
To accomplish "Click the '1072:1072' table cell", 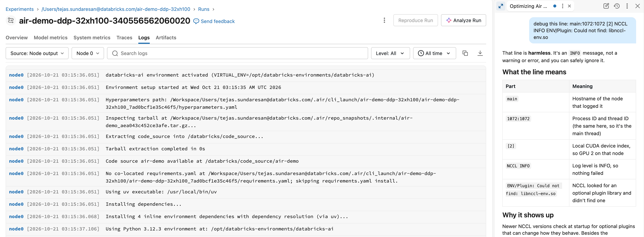I will point(518,119).
